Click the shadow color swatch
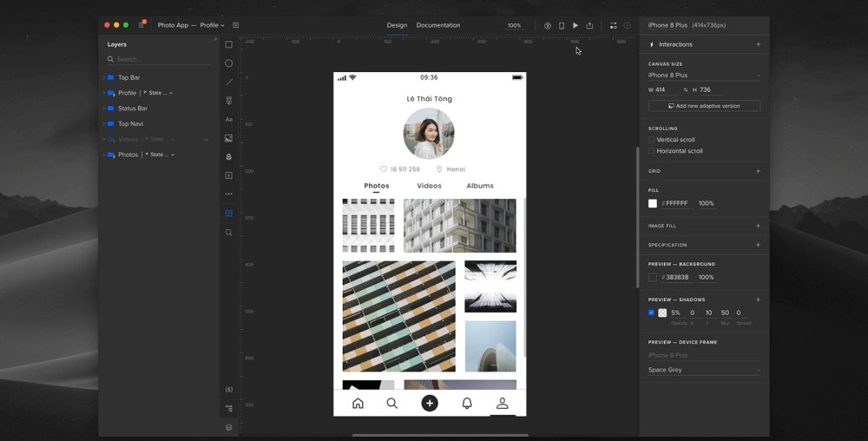This screenshot has width=868, height=441. [662, 313]
